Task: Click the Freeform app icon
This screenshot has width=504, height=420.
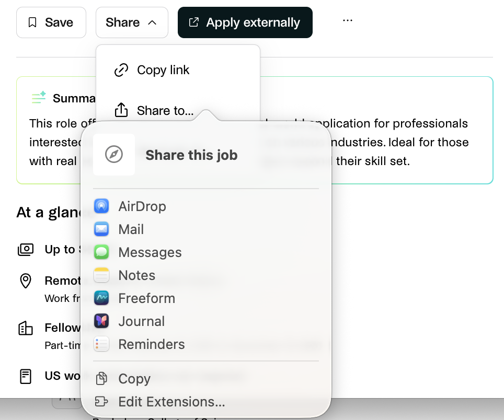Action: pyautogui.click(x=101, y=298)
